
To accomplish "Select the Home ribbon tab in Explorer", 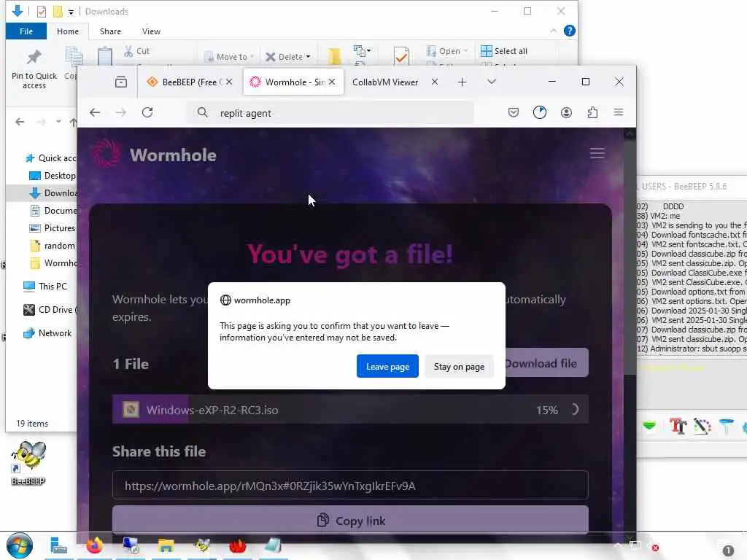I will 68,31.
